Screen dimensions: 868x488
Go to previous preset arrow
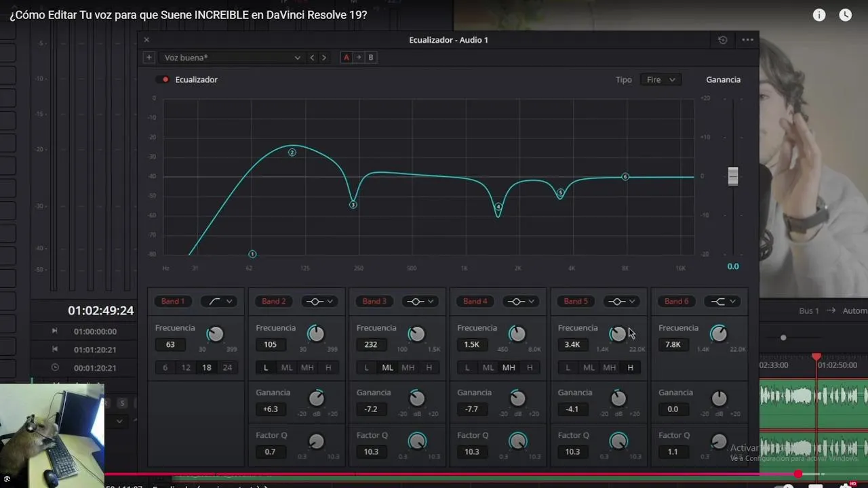pyautogui.click(x=312, y=58)
